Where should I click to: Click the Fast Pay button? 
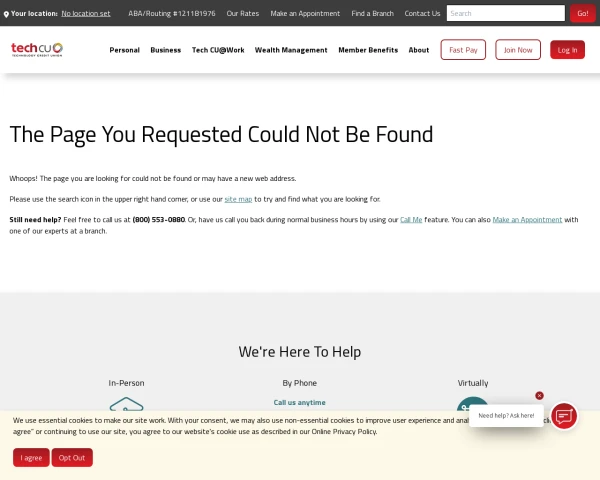click(463, 50)
